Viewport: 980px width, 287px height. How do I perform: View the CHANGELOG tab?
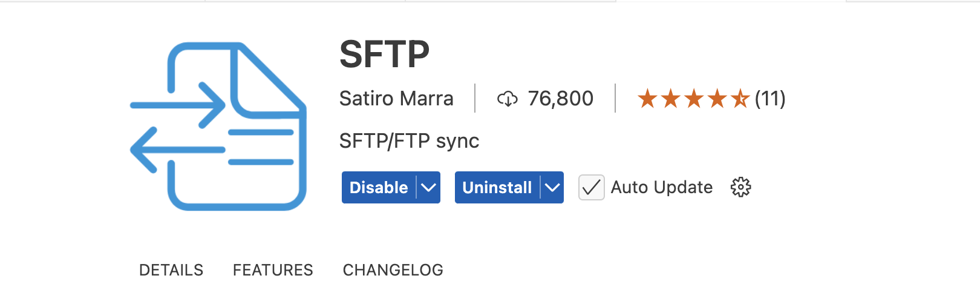(x=393, y=270)
